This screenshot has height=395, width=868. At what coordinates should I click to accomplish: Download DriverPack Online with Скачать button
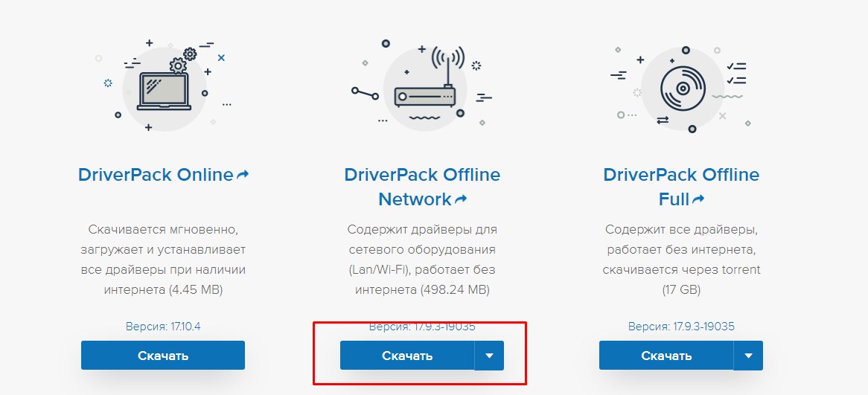[163, 355]
